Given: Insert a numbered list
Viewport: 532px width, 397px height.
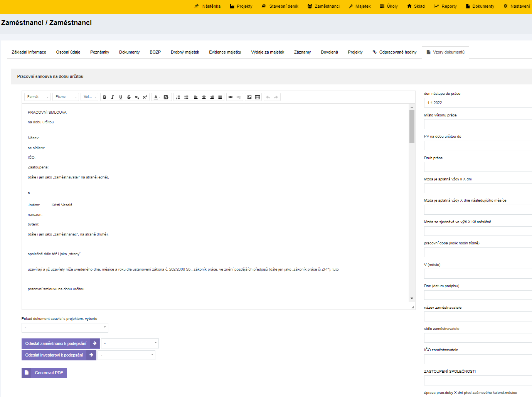Looking at the screenshot, I should pos(178,97).
